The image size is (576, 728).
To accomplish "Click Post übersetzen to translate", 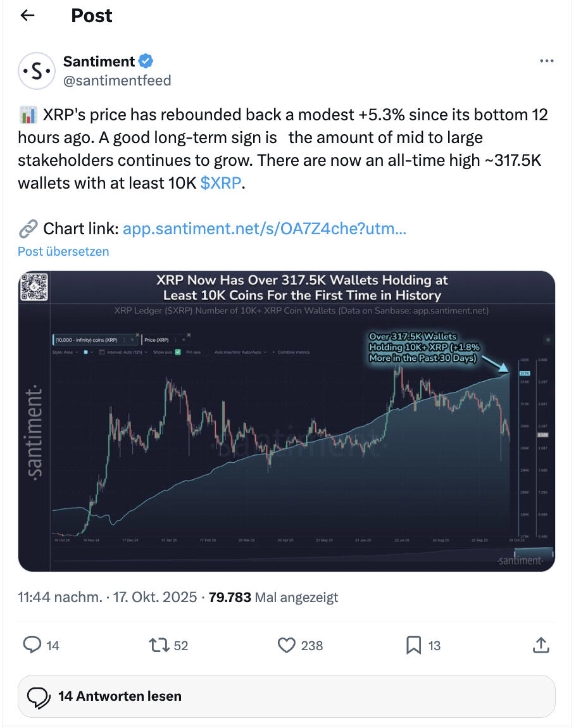I will [x=63, y=251].
